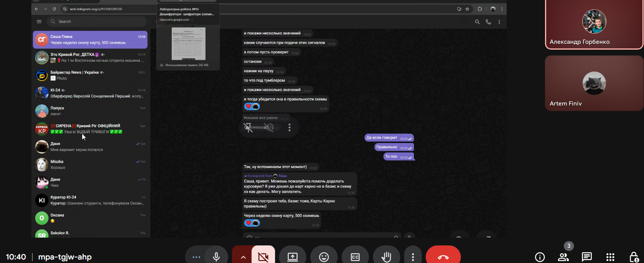Expand video settings arrow next to camera
This screenshot has width=644, height=263.
(243, 257)
